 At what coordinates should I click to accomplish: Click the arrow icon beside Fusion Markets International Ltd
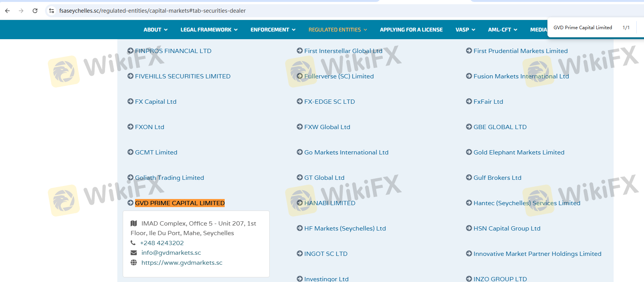(469, 76)
